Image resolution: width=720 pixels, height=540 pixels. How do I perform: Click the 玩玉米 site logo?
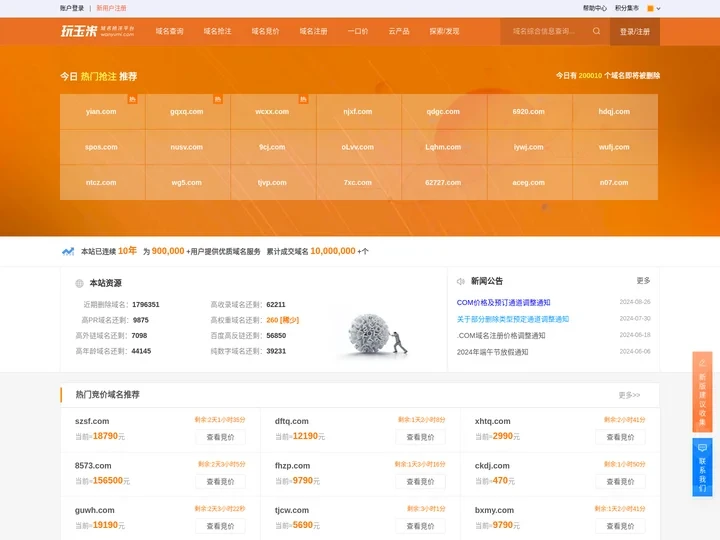point(97,31)
